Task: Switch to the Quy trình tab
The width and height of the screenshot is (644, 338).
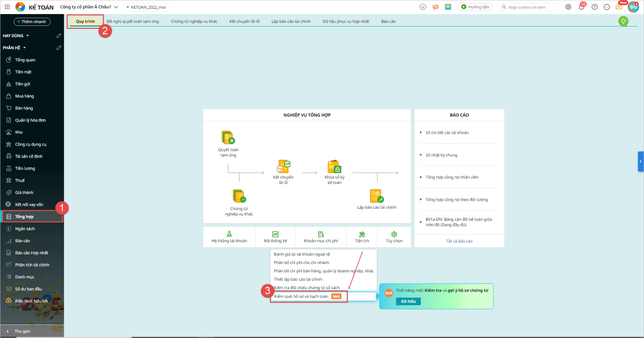Action: pos(85,21)
